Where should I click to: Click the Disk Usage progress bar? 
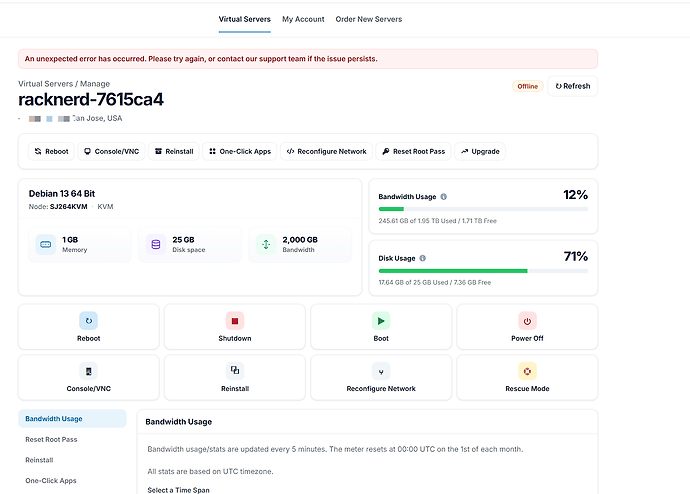(x=483, y=271)
